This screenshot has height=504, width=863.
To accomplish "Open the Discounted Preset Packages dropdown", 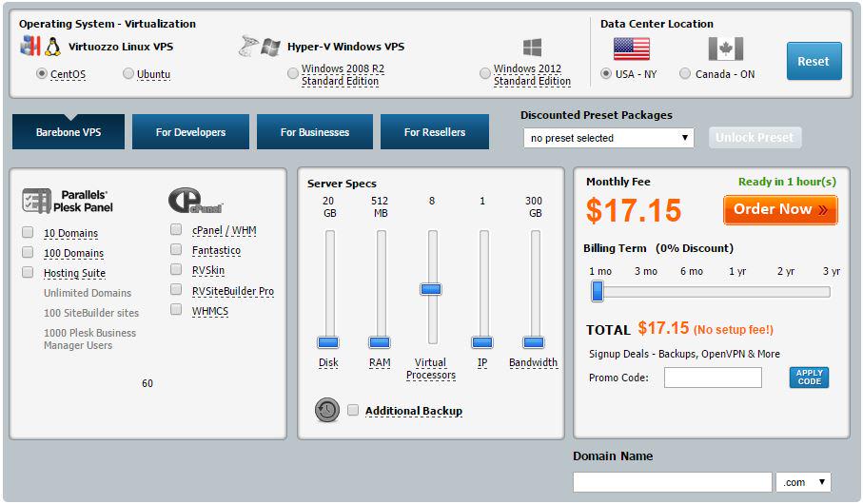I will tap(609, 138).
